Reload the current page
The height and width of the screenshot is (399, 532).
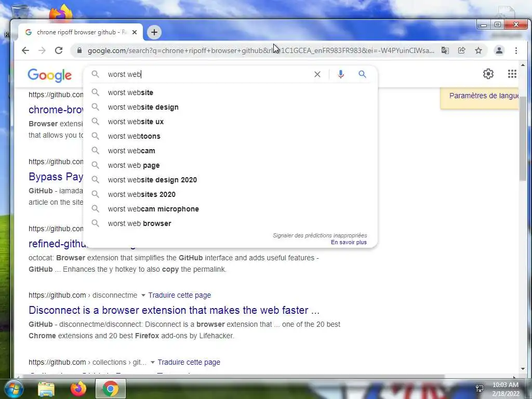[59, 50]
